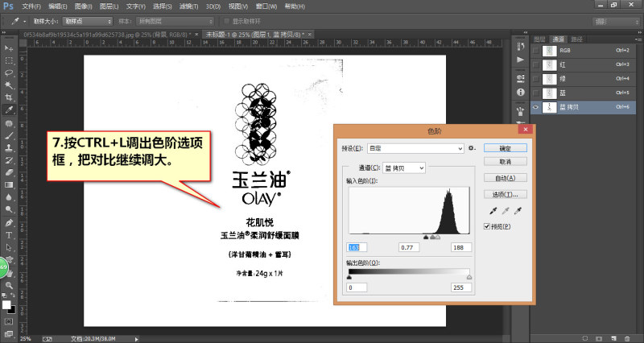Switch to the Paths panel tab
The width and height of the screenshot is (644, 343).
576,39
